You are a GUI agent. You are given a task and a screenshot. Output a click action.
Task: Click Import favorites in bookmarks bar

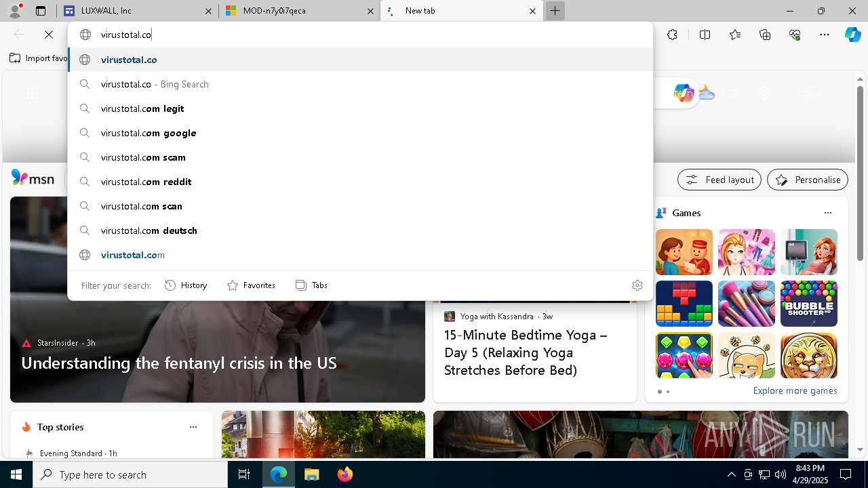(39, 58)
